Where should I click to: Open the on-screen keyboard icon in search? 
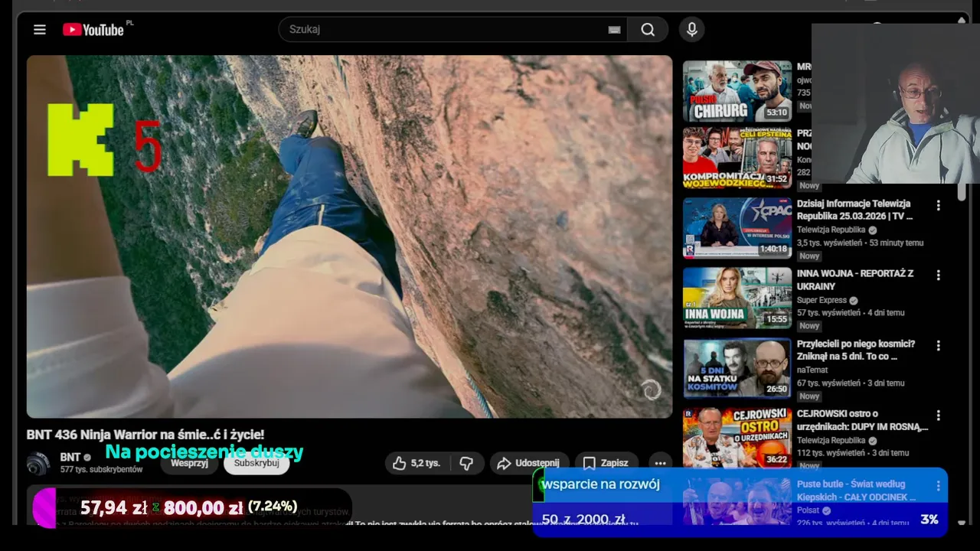(x=614, y=30)
